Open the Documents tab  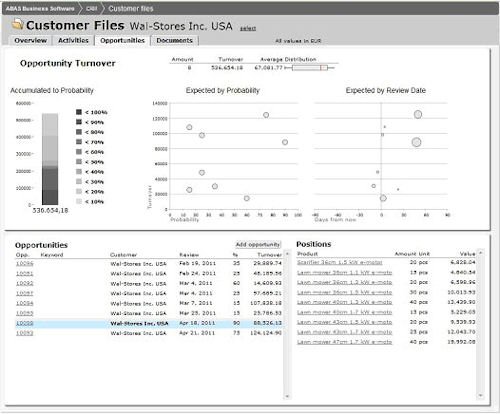[175, 40]
